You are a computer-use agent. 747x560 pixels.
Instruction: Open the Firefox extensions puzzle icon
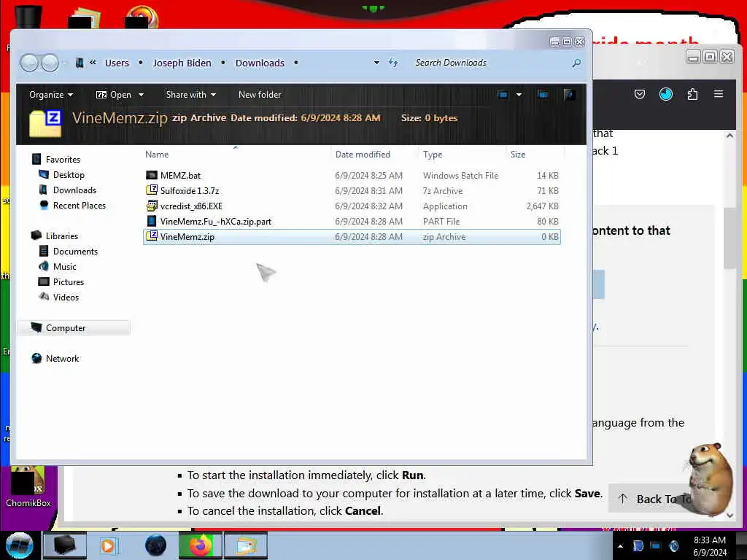coord(693,94)
